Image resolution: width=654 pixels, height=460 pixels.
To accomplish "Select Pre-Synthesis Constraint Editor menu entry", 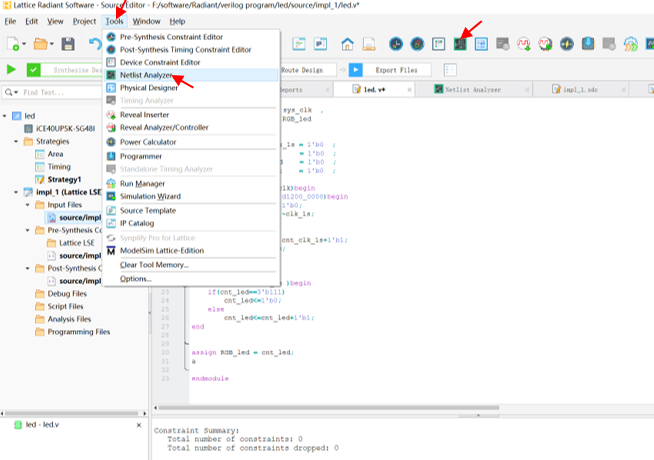I will pos(191,37).
